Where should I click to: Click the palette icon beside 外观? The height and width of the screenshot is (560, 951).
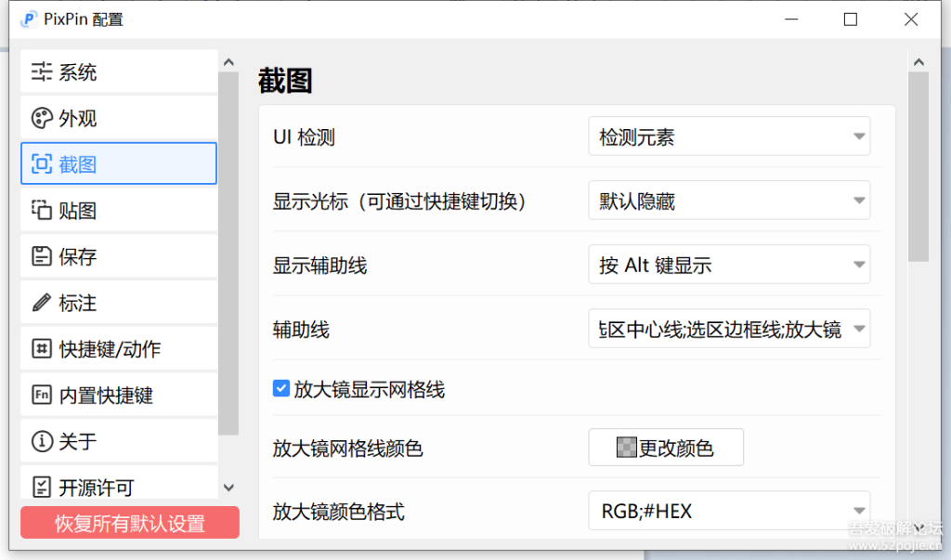coord(42,119)
